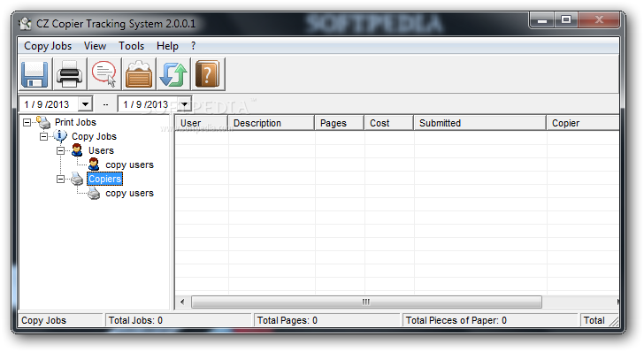Click printer icon of copy users under Copiers
The height and width of the screenshot is (352, 644).
(x=94, y=193)
